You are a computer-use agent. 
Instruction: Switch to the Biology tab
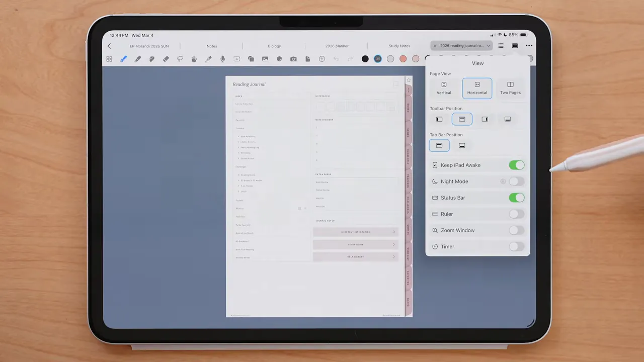(274, 46)
